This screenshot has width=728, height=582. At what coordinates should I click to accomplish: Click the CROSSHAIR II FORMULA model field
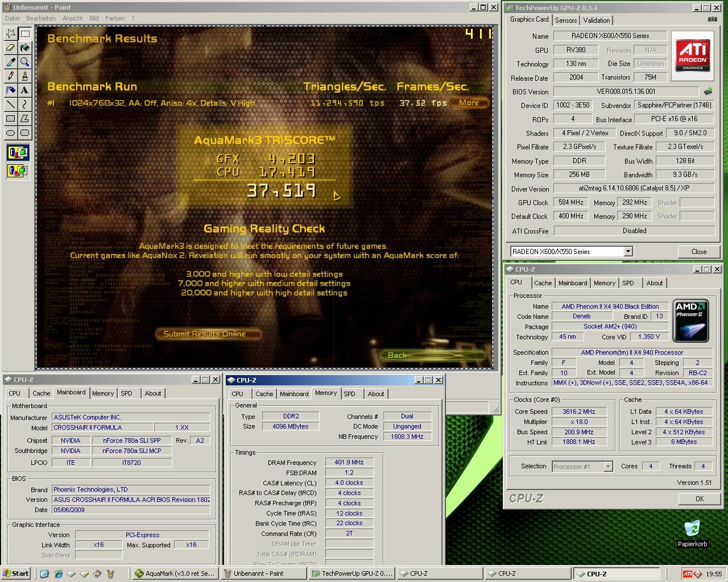102,427
